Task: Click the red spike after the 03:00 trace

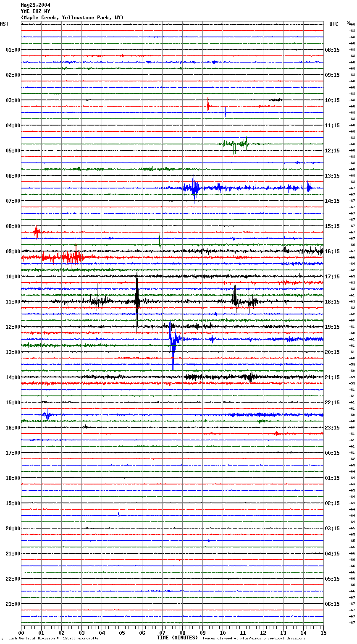Action: tap(208, 105)
